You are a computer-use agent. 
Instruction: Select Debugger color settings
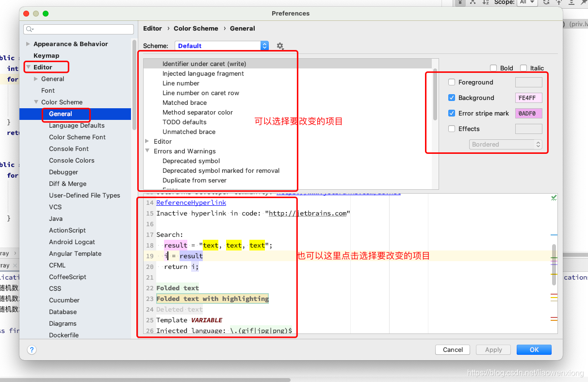(x=64, y=172)
